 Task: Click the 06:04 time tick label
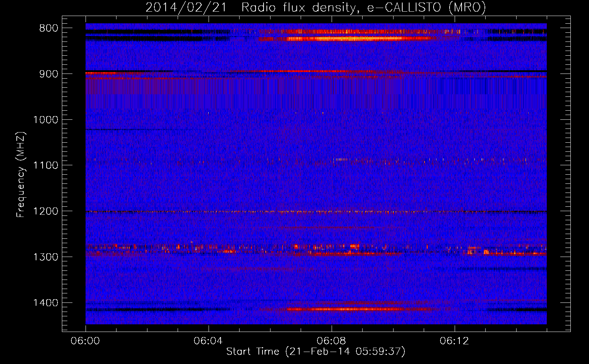point(208,341)
